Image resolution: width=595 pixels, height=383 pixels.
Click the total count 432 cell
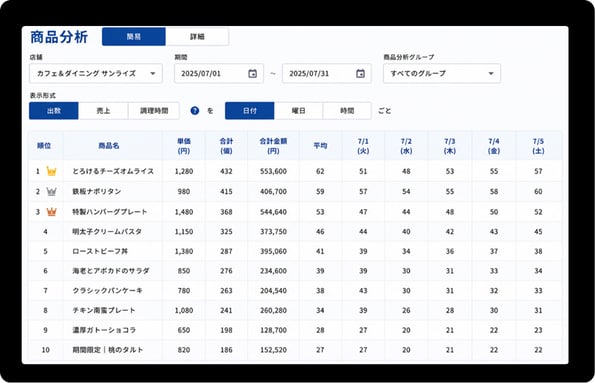[226, 172]
